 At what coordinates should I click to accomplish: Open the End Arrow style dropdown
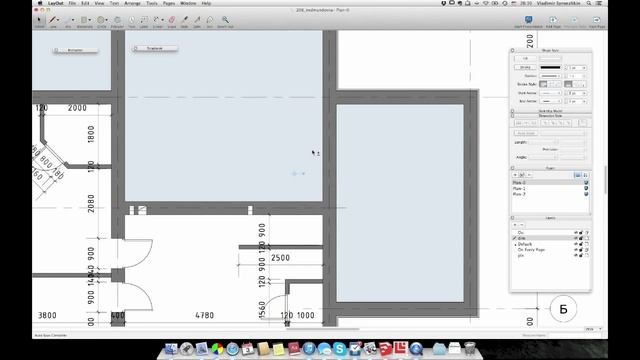(x=550, y=101)
